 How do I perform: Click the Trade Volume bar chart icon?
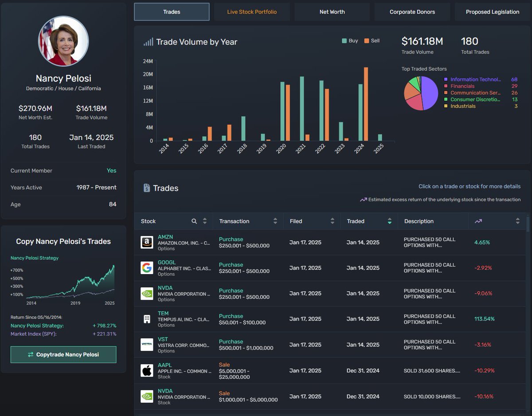(x=148, y=42)
